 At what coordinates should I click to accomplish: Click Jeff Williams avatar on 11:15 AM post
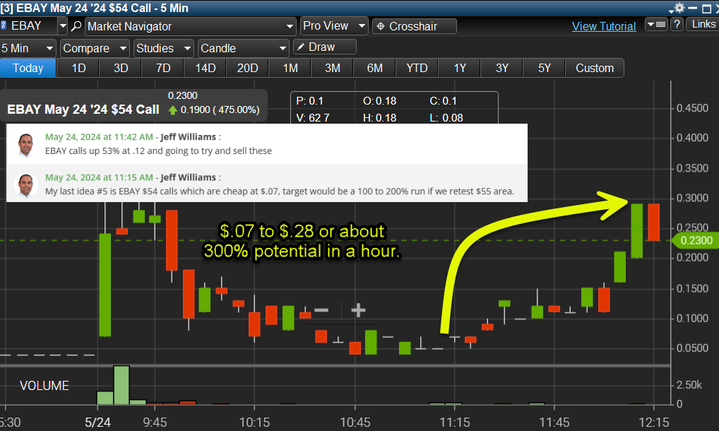[x=26, y=184]
